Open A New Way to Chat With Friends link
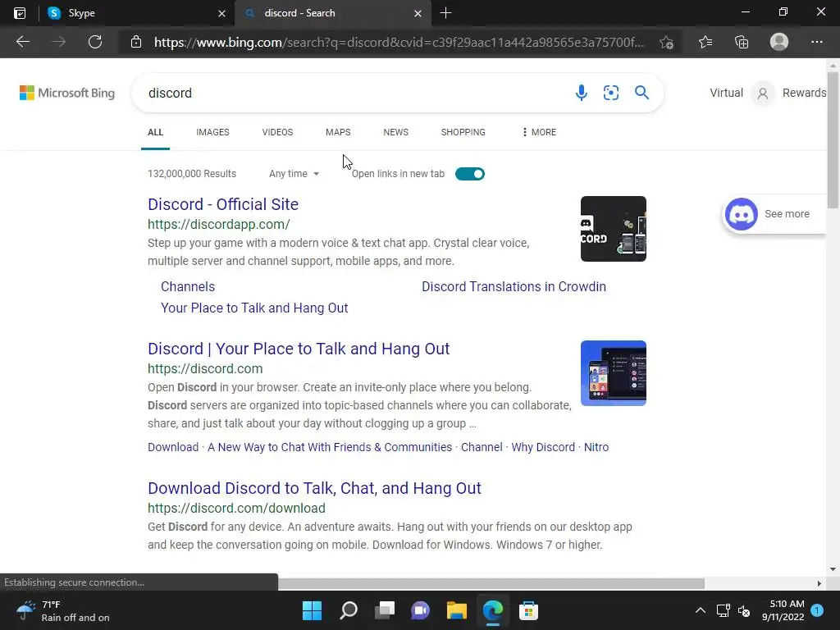Screen dimensions: 840x630 point(330,447)
